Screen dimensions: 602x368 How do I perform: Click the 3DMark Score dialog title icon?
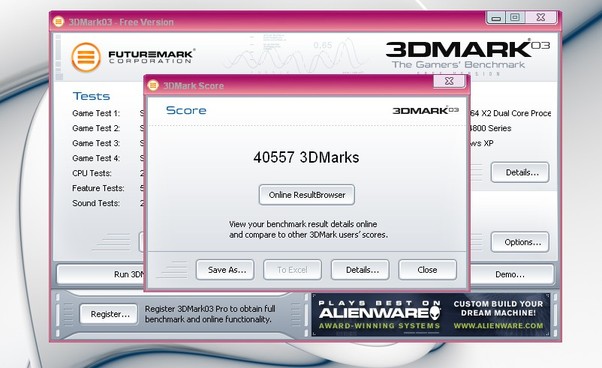coord(153,85)
